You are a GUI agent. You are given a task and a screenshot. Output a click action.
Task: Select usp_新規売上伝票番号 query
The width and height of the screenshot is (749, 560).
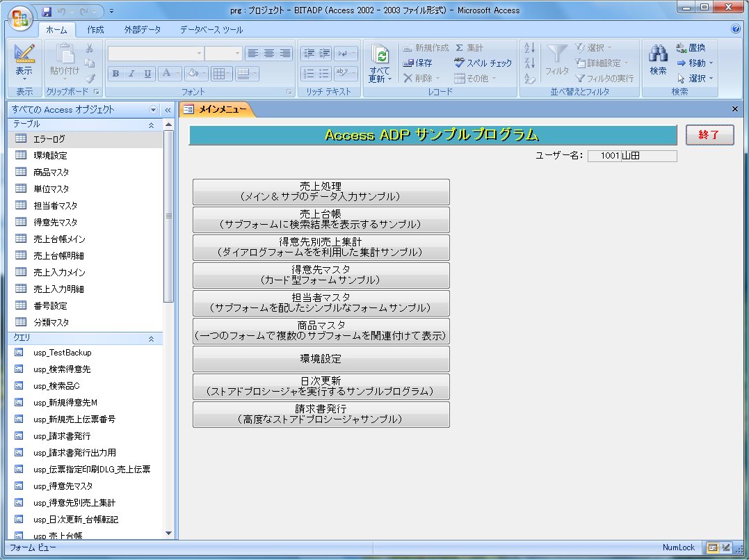pyautogui.click(x=85, y=419)
